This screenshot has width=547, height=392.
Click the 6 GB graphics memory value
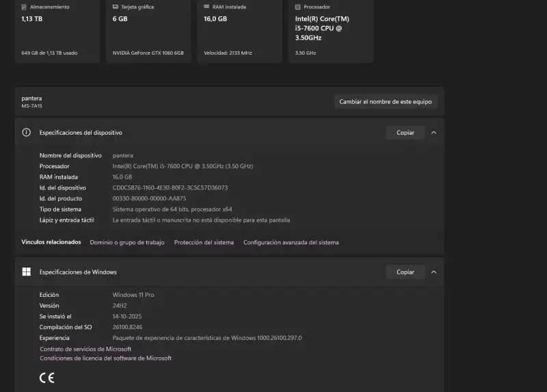coord(120,19)
